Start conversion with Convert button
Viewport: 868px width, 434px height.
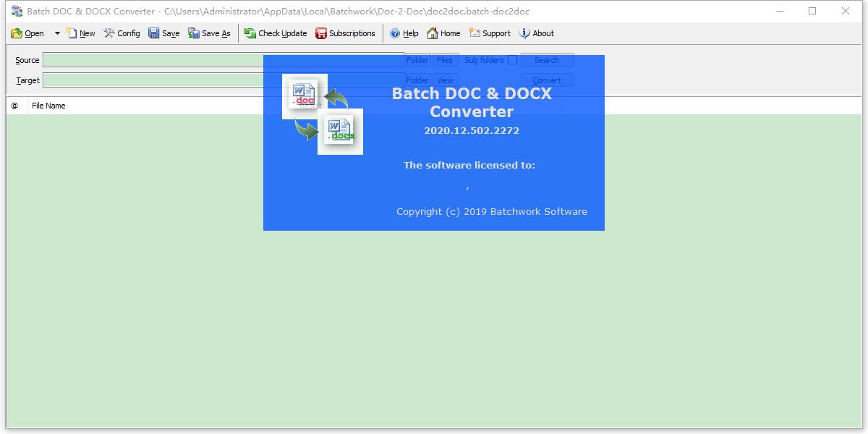coord(547,80)
